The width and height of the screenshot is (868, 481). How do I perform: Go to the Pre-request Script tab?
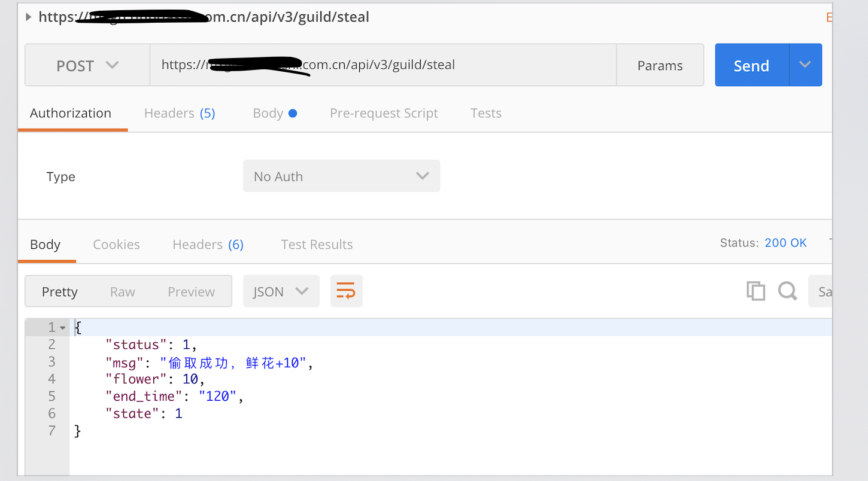point(384,113)
